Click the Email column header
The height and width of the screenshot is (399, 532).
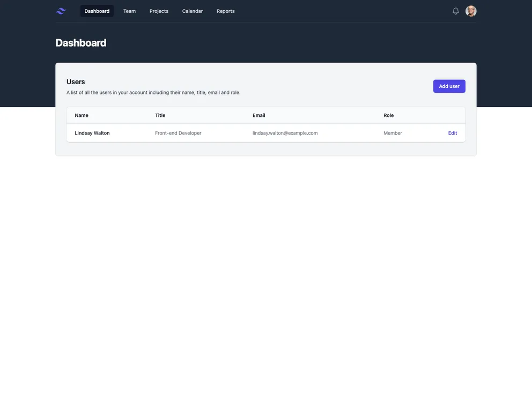click(x=259, y=115)
